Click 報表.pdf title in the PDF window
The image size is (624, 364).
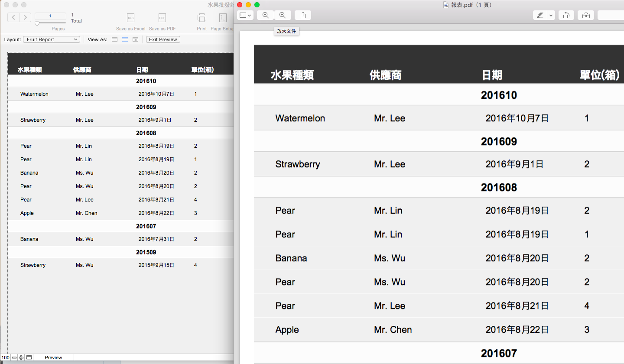pos(471,5)
